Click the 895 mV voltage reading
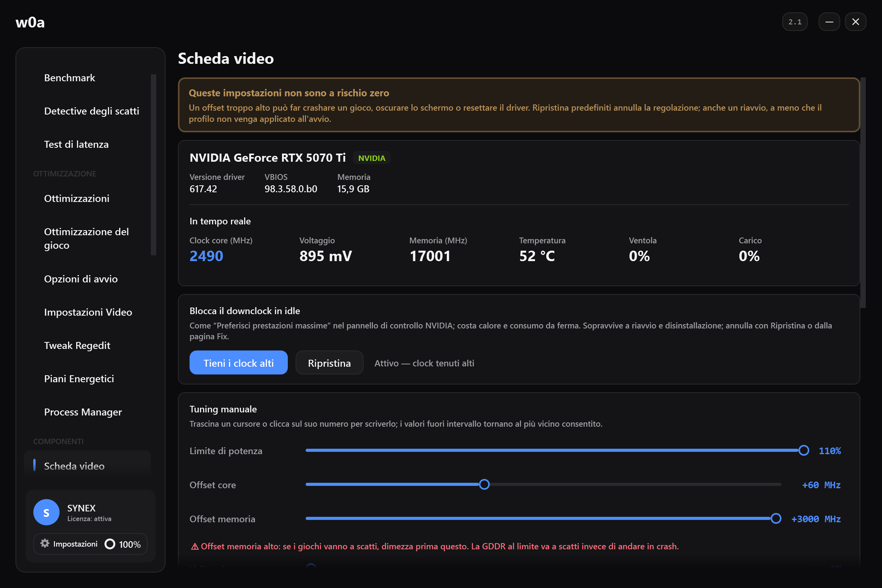The image size is (882, 588). click(x=326, y=256)
